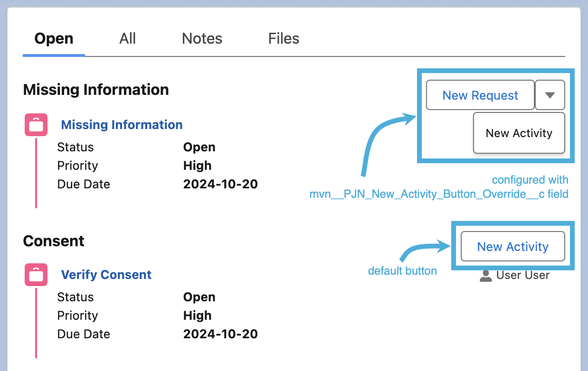Expand the arrow next to New Request
Viewport: 588px width, 371px height.
pos(550,95)
